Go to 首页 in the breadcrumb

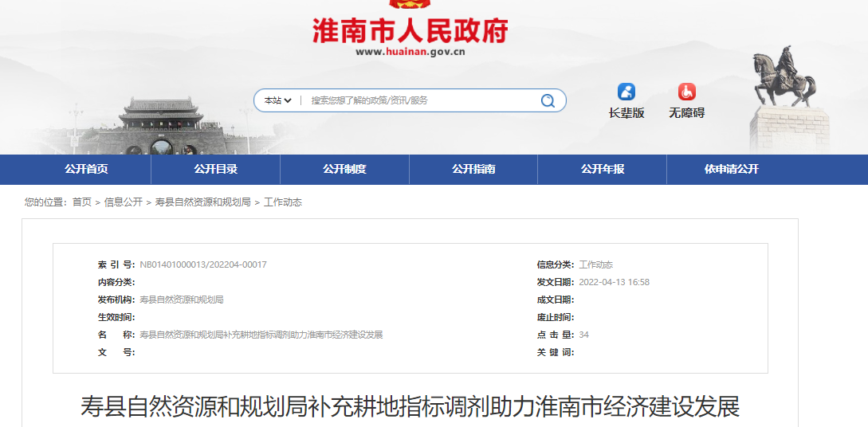(x=82, y=202)
